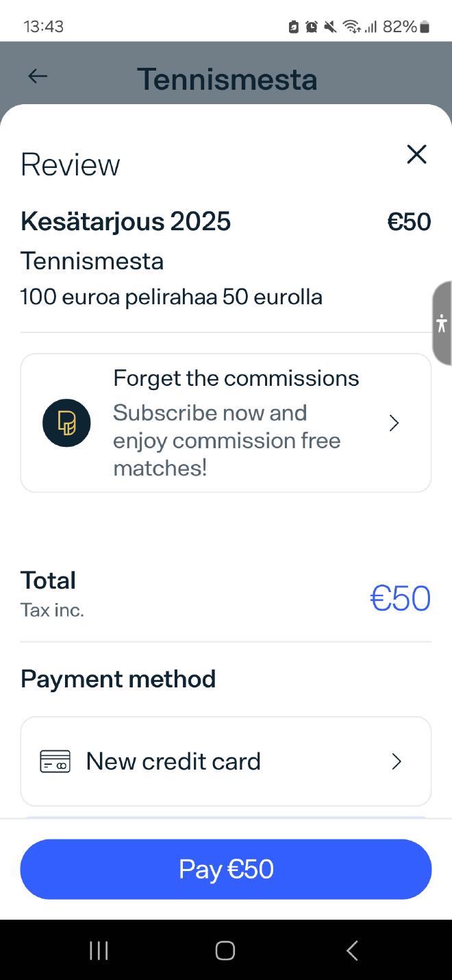452x980 pixels.
Task: Open the accessibility widget icon
Action: [442, 323]
